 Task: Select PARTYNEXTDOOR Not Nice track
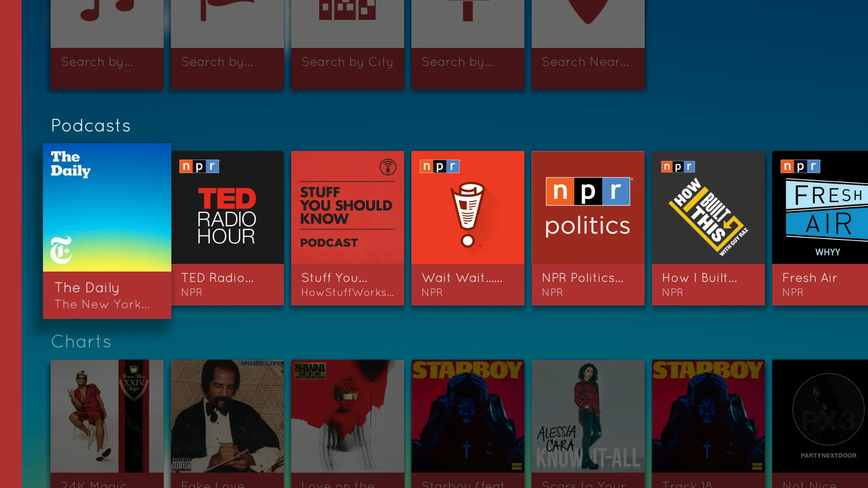(x=820, y=424)
